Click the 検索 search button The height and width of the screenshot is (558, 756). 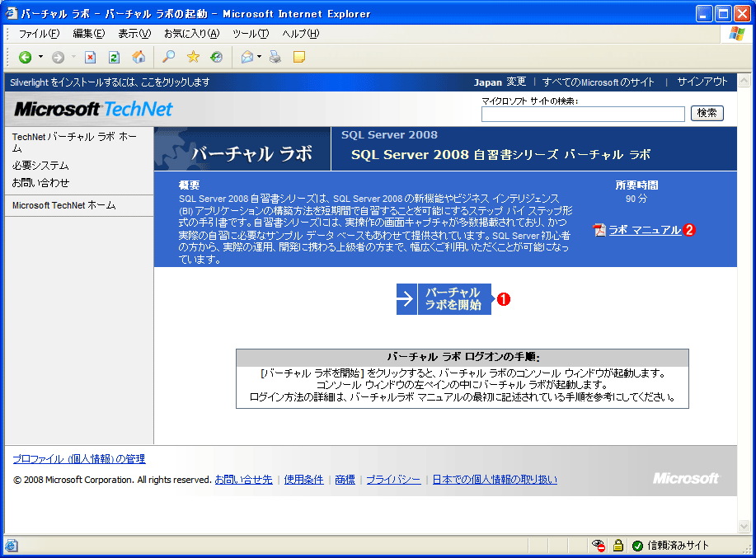pos(707,113)
